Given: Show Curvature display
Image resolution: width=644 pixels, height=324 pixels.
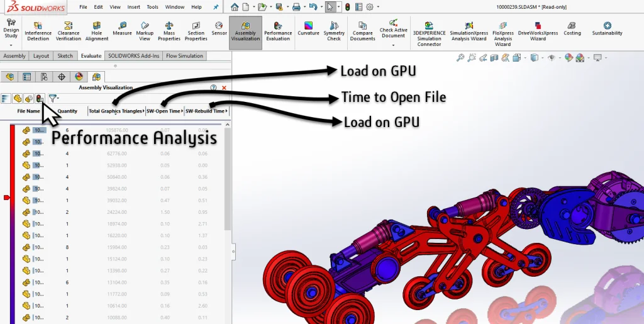Looking at the screenshot, I should (308, 29).
